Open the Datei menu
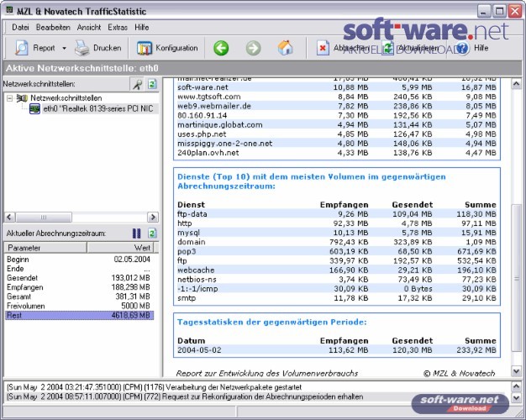This screenshot has width=526, height=420. [x=20, y=27]
